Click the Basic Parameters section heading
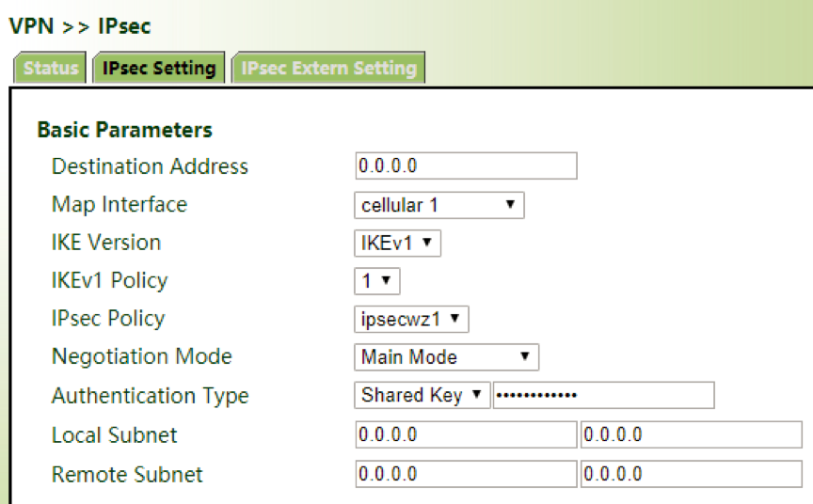813x504 pixels. pyautogui.click(x=124, y=130)
